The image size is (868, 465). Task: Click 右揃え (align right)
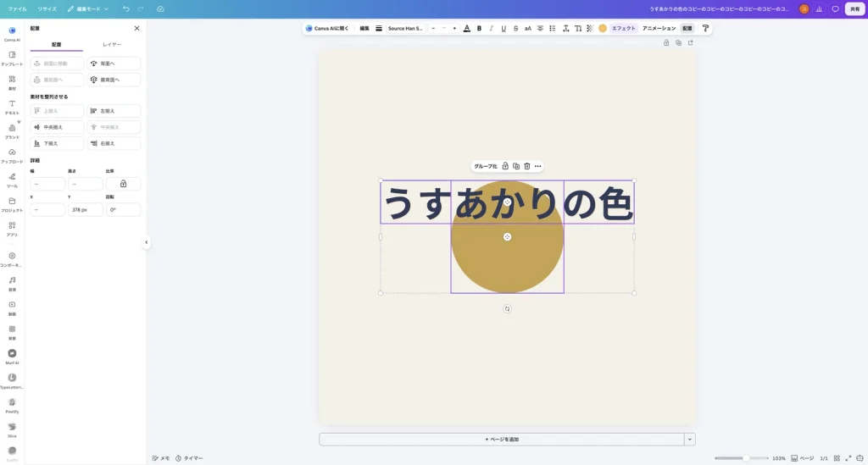point(114,143)
